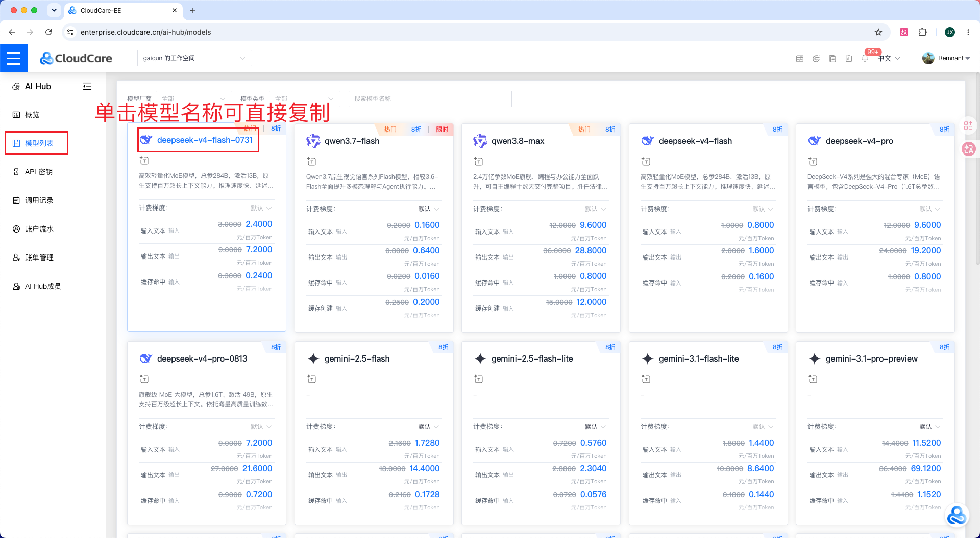The width and height of the screenshot is (980, 538).
Task: Open a new Chrome tab
Action: pyautogui.click(x=193, y=10)
